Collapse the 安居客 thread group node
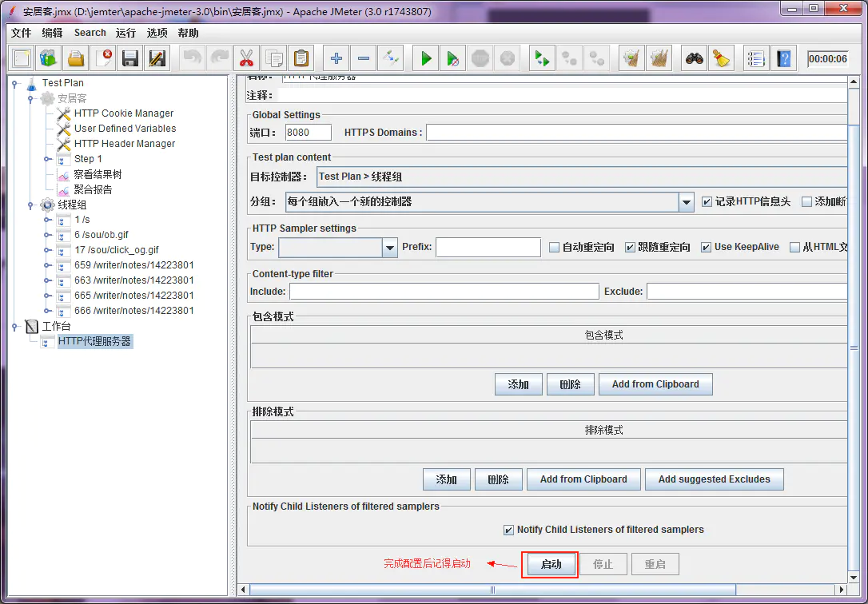868x604 pixels. click(31, 99)
